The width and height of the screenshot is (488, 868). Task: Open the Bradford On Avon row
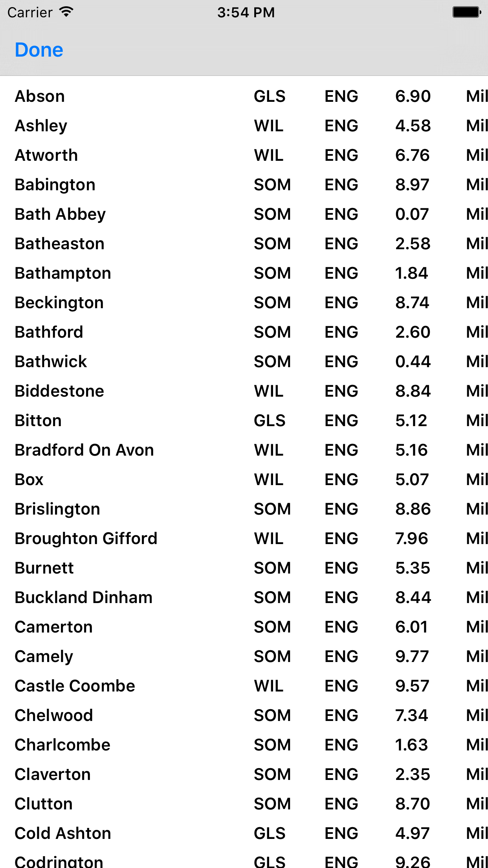point(244,450)
